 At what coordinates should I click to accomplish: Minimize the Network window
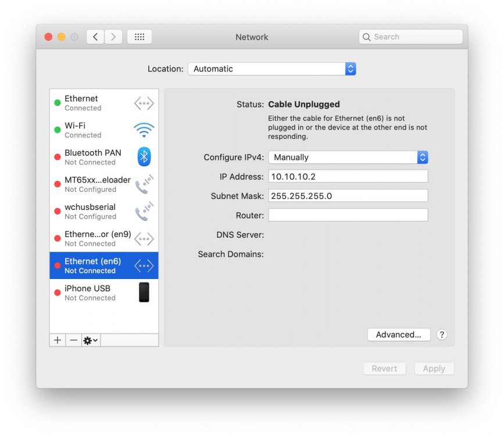62,37
